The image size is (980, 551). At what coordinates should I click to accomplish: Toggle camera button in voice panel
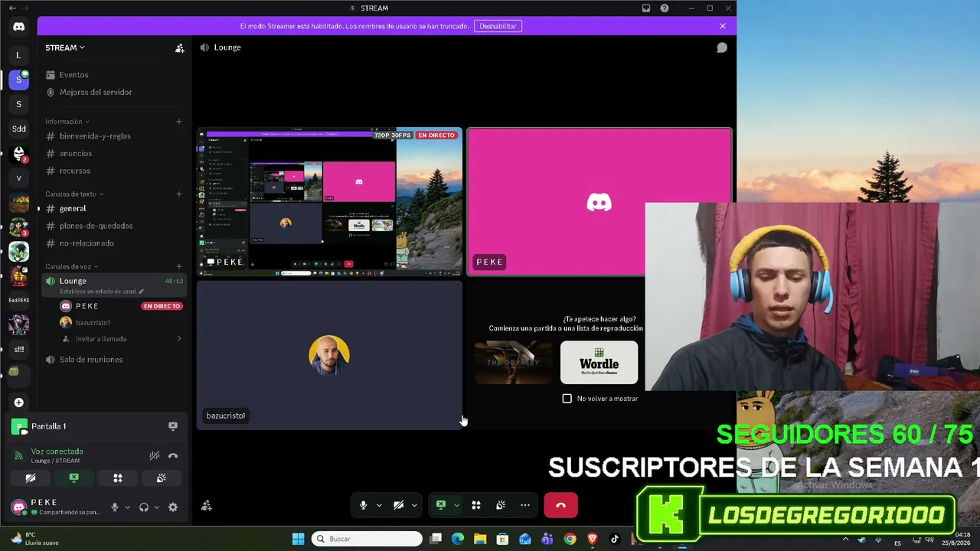[31, 478]
